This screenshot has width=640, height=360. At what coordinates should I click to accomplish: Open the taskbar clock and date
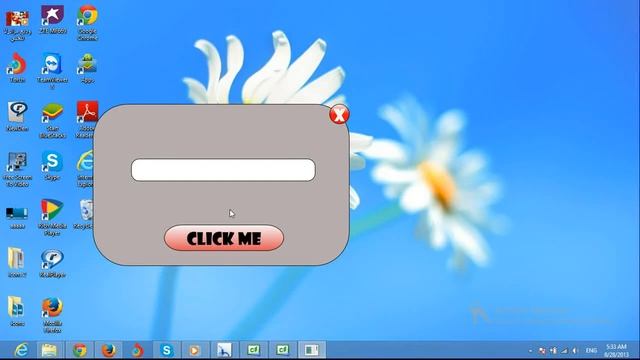coord(616,351)
